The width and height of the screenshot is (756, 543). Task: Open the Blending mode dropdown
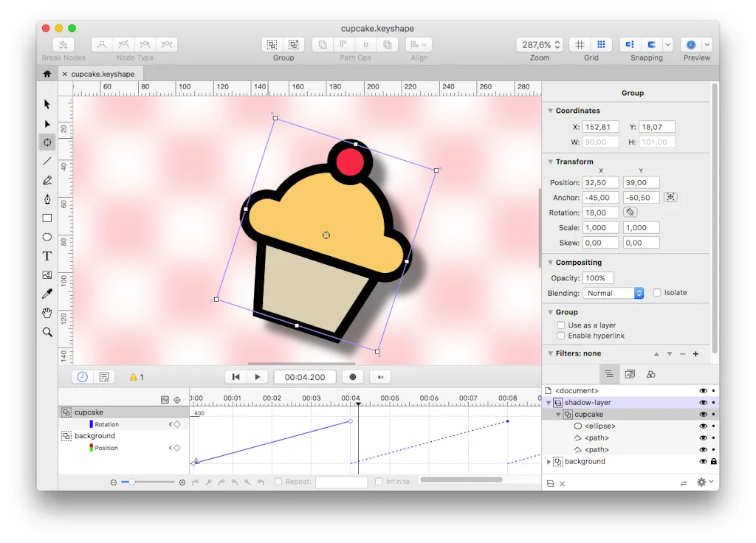613,293
